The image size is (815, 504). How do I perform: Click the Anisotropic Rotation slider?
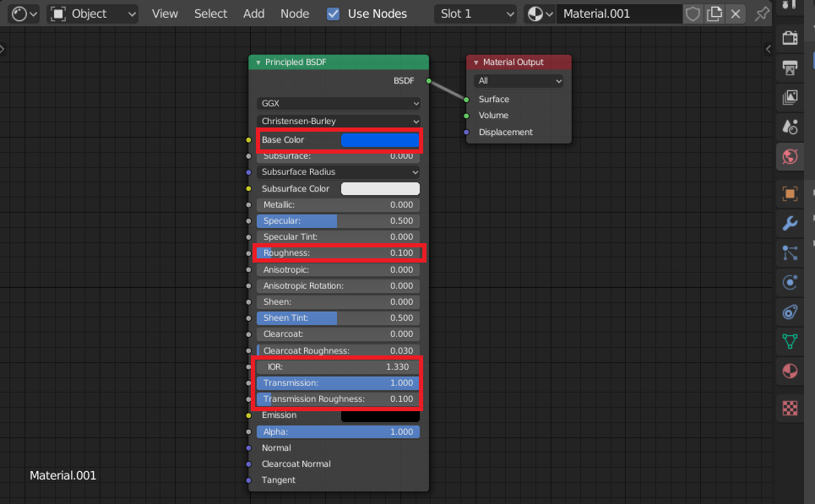tap(339, 286)
